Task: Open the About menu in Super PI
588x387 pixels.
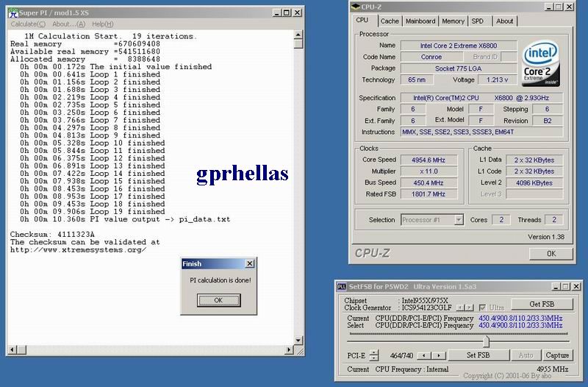Action: tap(68, 24)
